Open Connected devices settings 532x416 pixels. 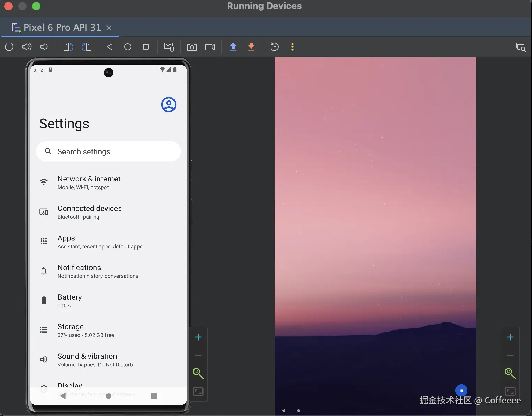(109, 212)
